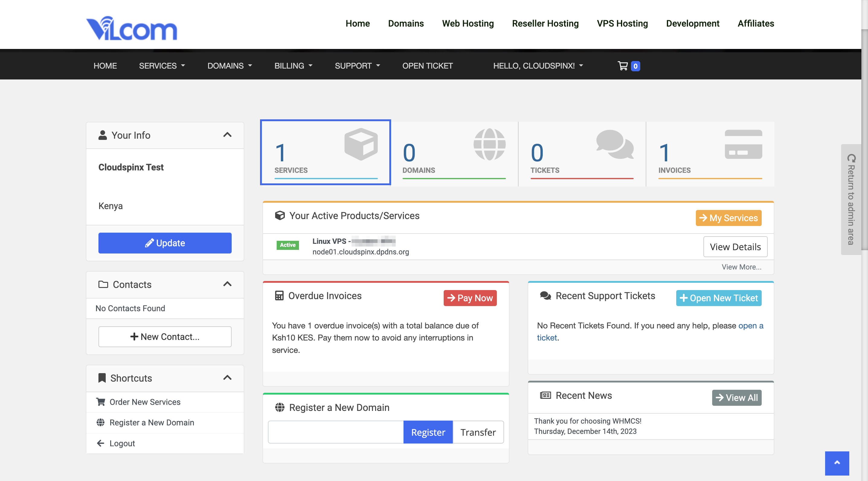This screenshot has height=481, width=868.
Task: Click the open a ticket link
Action: 751,326
